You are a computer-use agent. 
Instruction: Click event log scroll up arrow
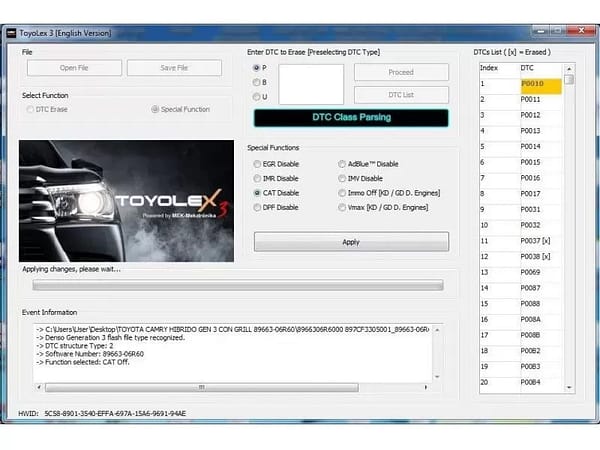pyautogui.click(x=437, y=330)
